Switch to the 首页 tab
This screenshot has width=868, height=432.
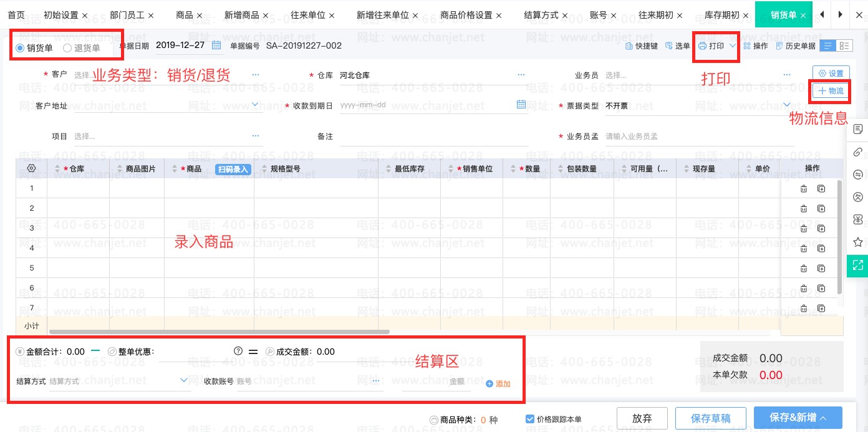pyautogui.click(x=16, y=14)
